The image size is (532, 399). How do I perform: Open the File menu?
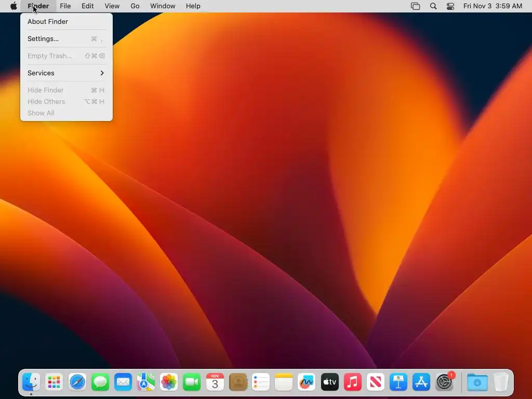point(65,6)
